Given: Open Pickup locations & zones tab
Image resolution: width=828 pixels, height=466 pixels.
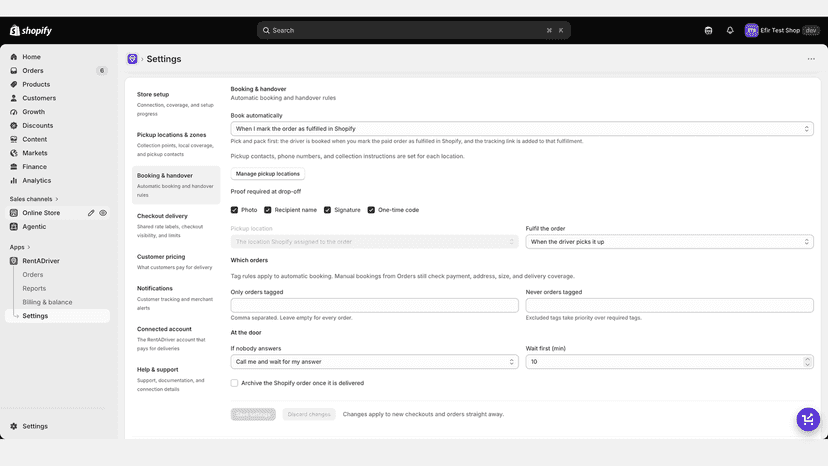Looking at the screenshot, I should 176,144.
